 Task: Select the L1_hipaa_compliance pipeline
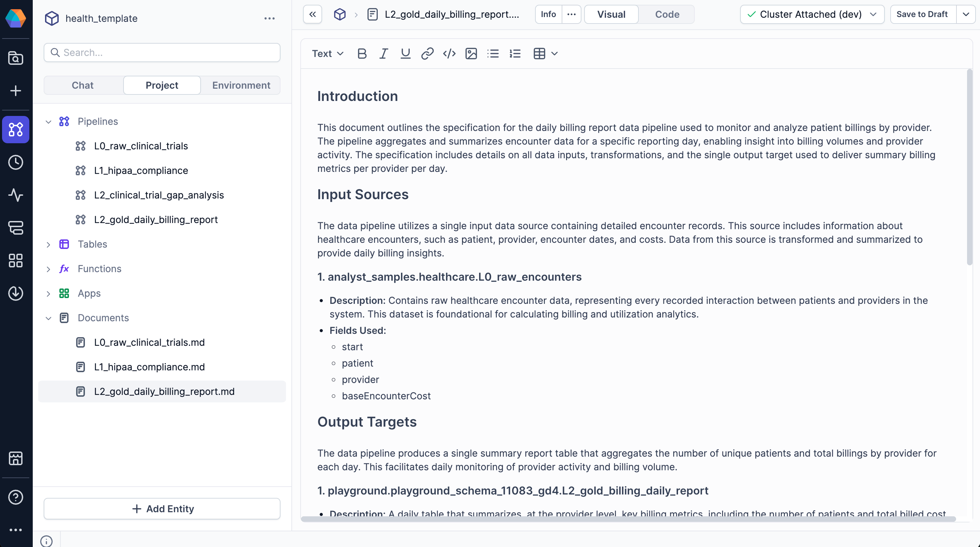coord(141,170)
